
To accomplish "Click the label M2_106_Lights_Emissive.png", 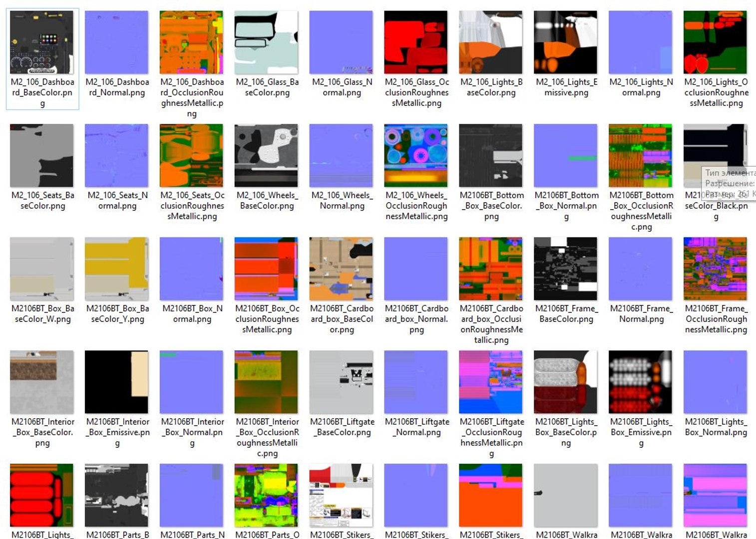I will tap(566, 87).
